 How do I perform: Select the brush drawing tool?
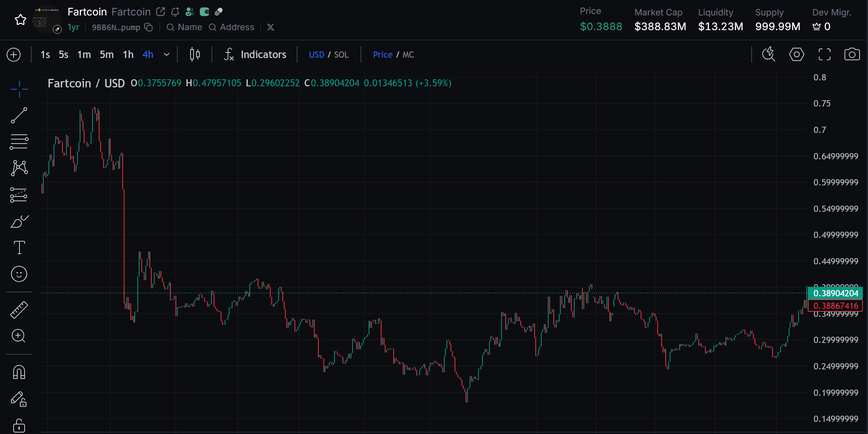19,221
